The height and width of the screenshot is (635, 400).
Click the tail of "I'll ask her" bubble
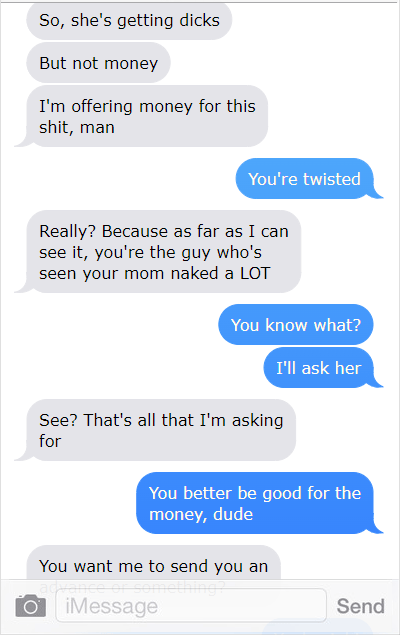click(x=377, y=382)
